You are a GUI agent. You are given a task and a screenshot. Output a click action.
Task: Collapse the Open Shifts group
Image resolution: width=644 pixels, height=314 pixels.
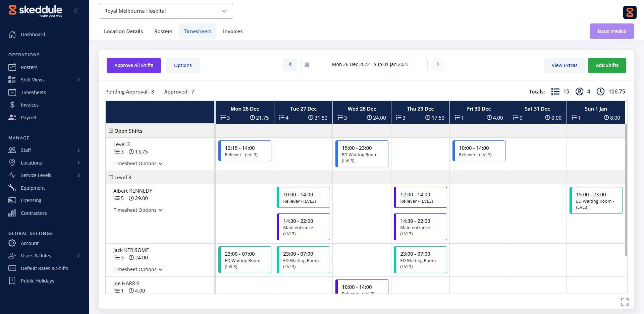(111, 131)
